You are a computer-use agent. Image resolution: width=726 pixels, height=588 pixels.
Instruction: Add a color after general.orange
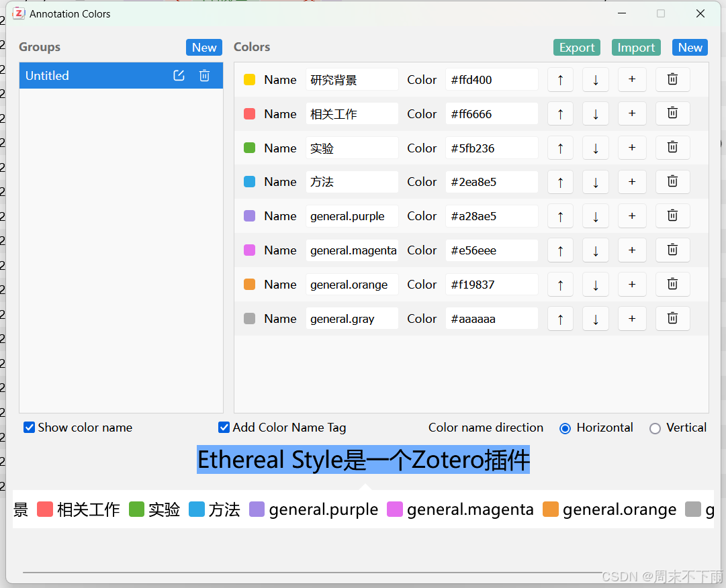point(632,285)
